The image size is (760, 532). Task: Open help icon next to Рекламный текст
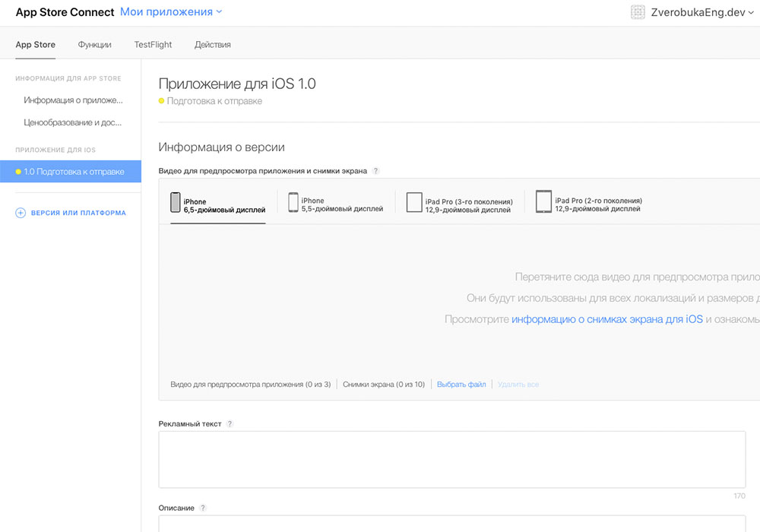coord(230,423)
